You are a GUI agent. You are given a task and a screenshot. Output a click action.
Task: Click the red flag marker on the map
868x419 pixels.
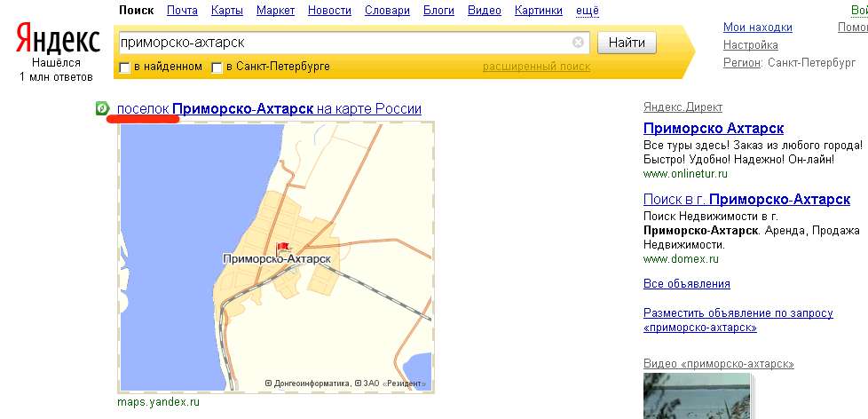pos(283,249)
